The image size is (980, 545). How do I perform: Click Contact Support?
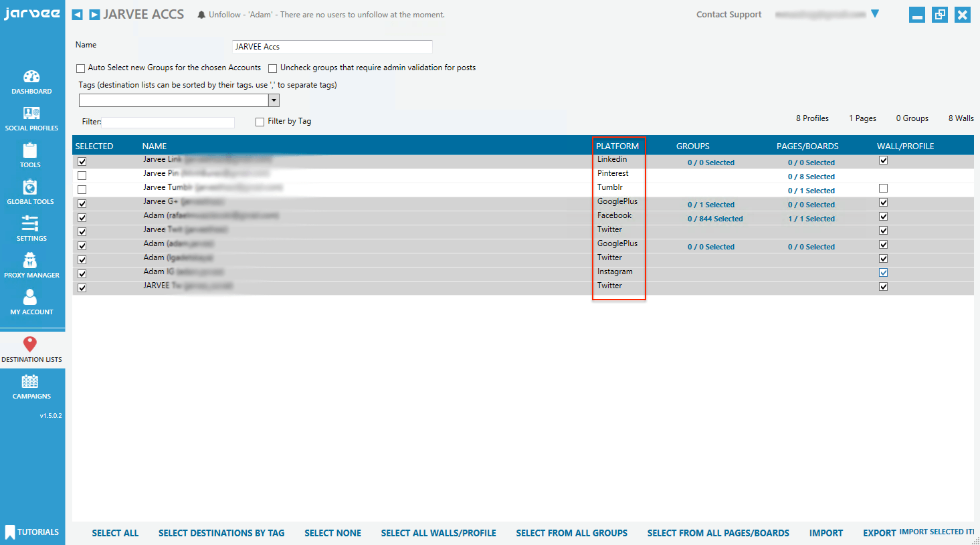(x=729, y=15)
